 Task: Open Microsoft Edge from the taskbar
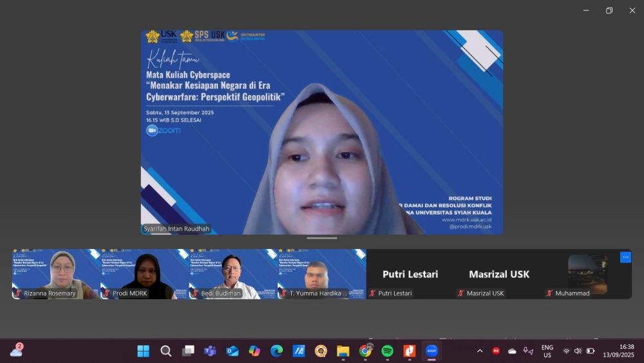click(x=276, y=351)
